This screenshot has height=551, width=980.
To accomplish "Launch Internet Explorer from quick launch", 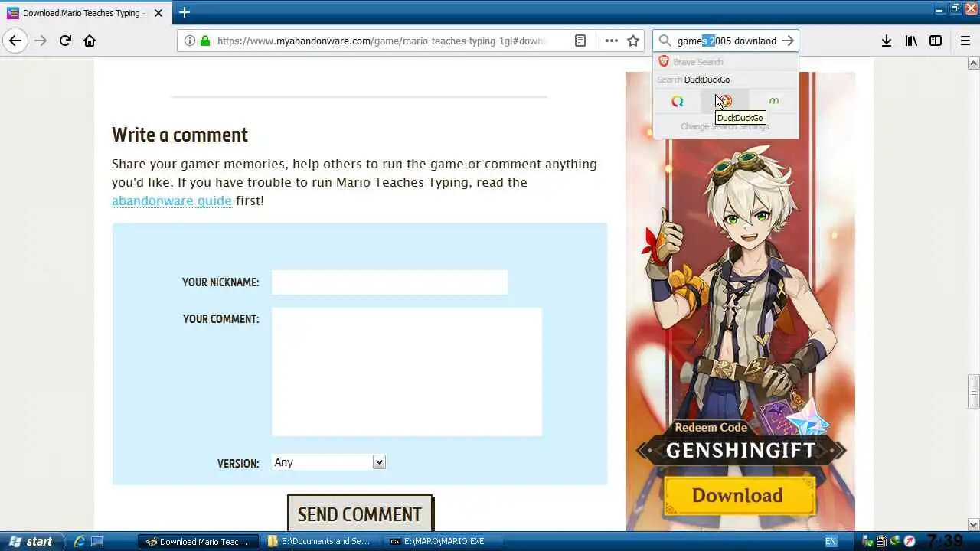I will 79,541.
